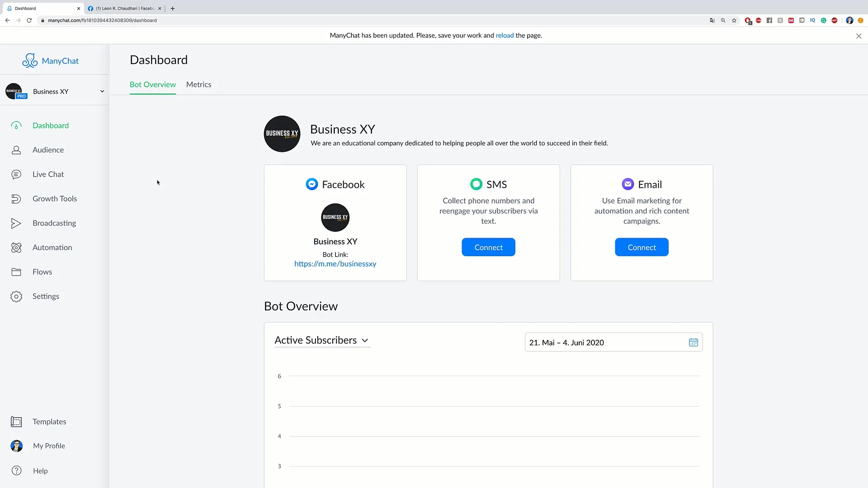This screenshot has height=488, width=868.
Task: Click the ManyChat logo icon
Action: click(x=30, y=61)
